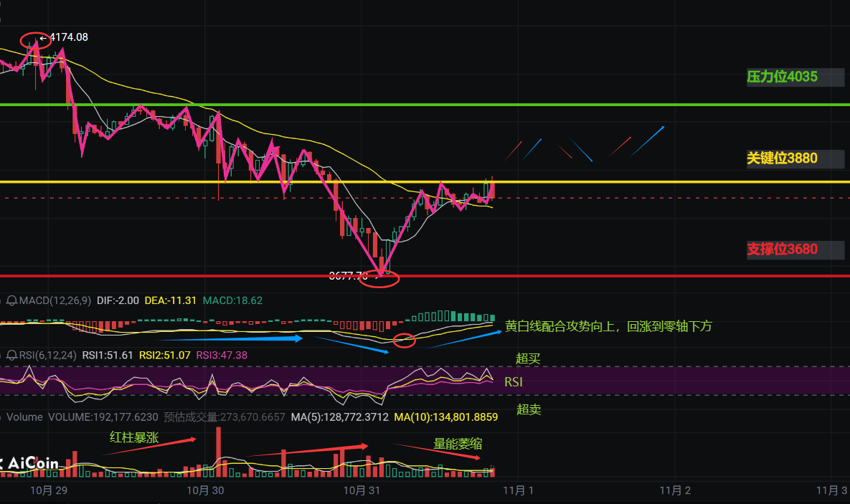Screen dimensions: 850x504
Task: Open the Volume indicator label
Action: pyautogui.click(x=25, y=417)
